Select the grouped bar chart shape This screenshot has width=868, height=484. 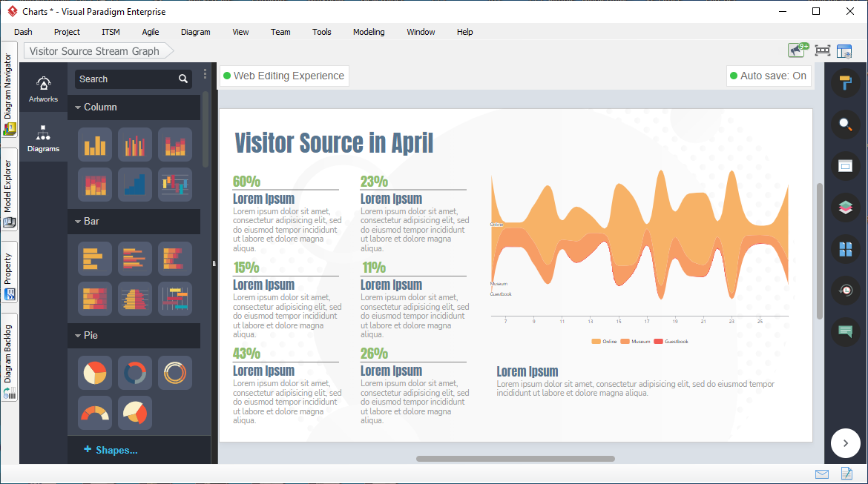pyautogui.click(x=134, y=259)
